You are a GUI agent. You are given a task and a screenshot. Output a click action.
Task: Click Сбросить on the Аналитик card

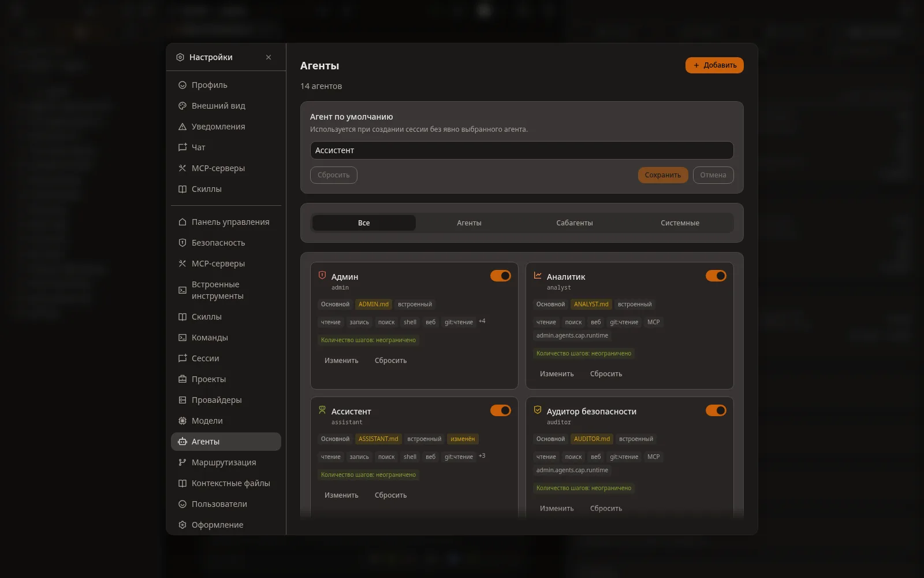coord(606,374)
